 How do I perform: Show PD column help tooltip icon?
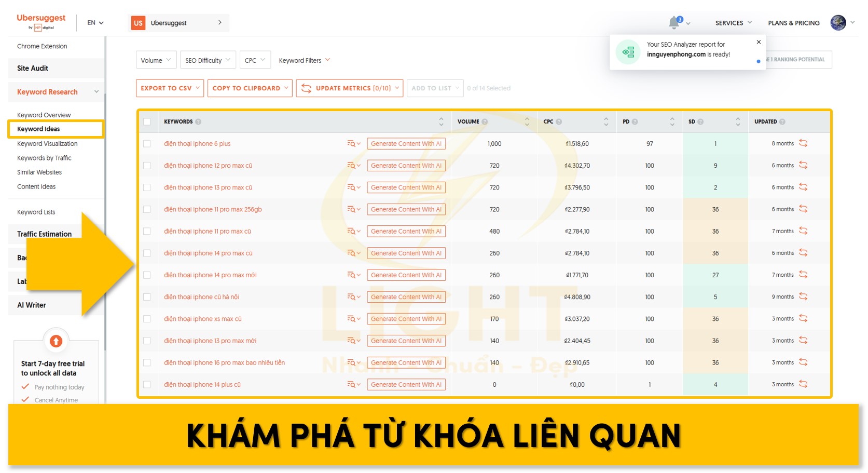point(635,121)
